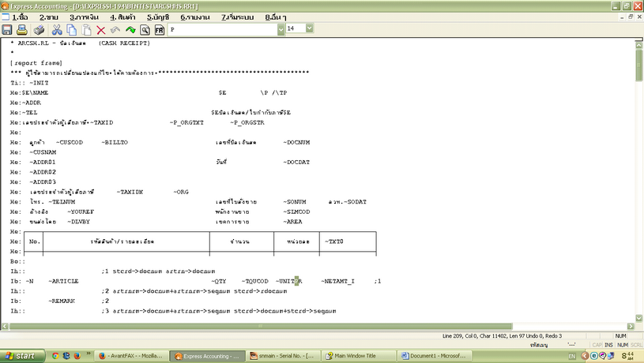Switch to AvantFAX Mozilla taskbar window
The width and height of the screenshot is (644, 363).
point(133,356)
